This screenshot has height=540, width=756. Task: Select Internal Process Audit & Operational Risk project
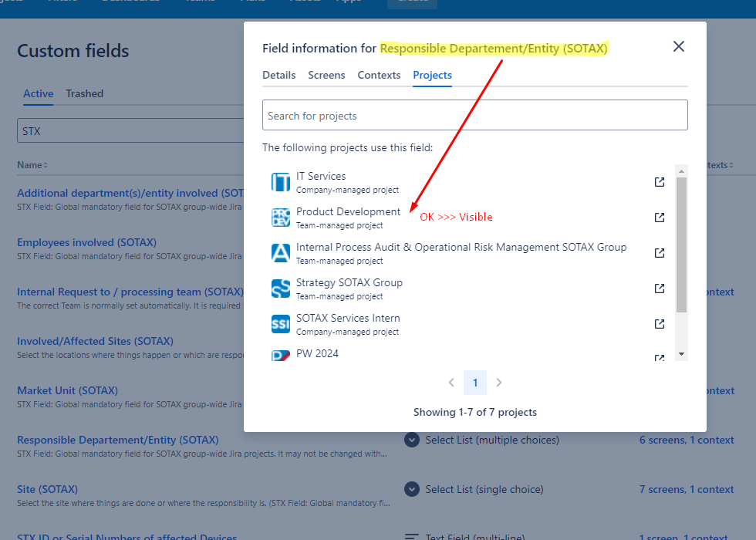point(461,247)
